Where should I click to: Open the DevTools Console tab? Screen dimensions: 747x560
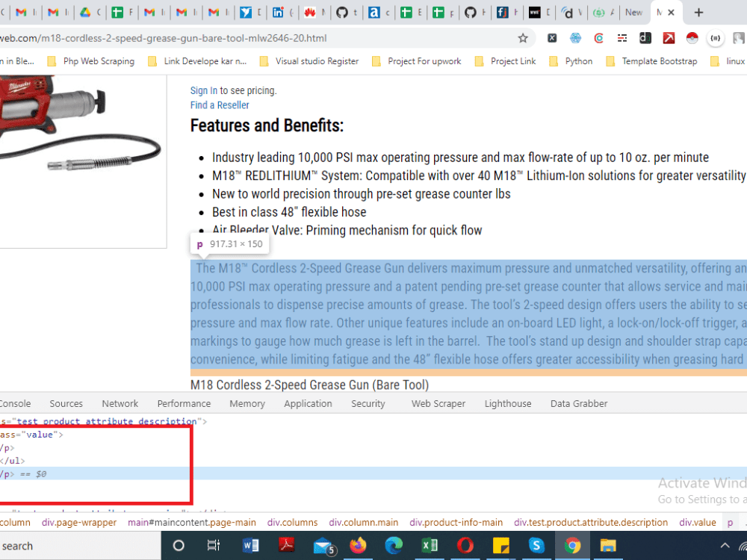(x=15, y=403)
